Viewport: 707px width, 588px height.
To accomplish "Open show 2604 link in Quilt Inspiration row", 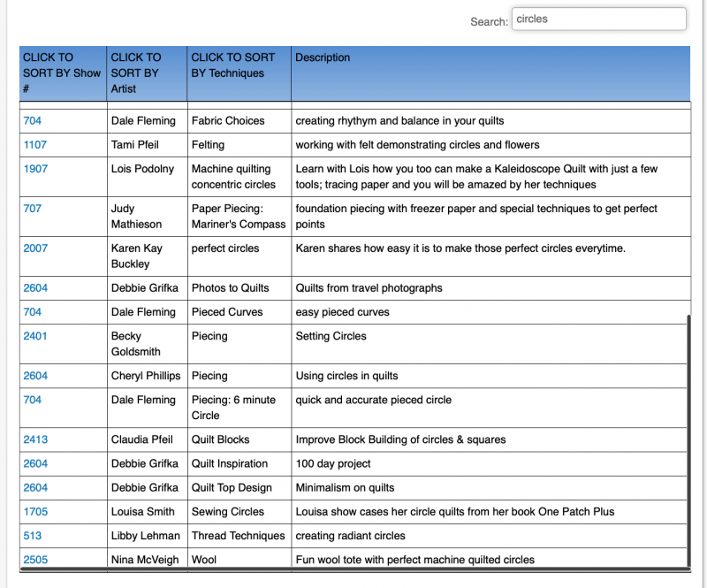I will [35, 463].
